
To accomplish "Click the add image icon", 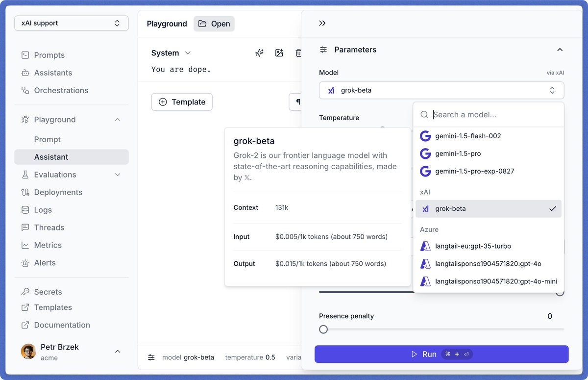I will (x=279, y=53).
